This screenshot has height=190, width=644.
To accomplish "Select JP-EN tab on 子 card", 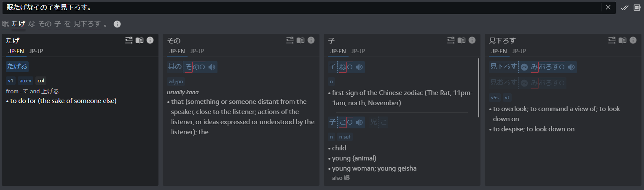I will pyautogui.click(x=338, y=51).
